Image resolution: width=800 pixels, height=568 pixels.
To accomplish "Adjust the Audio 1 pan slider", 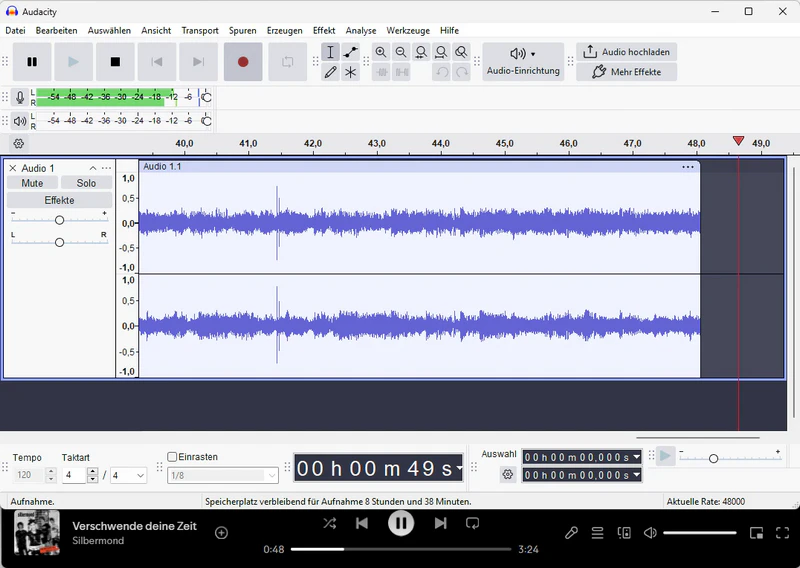I will point(59,242).
